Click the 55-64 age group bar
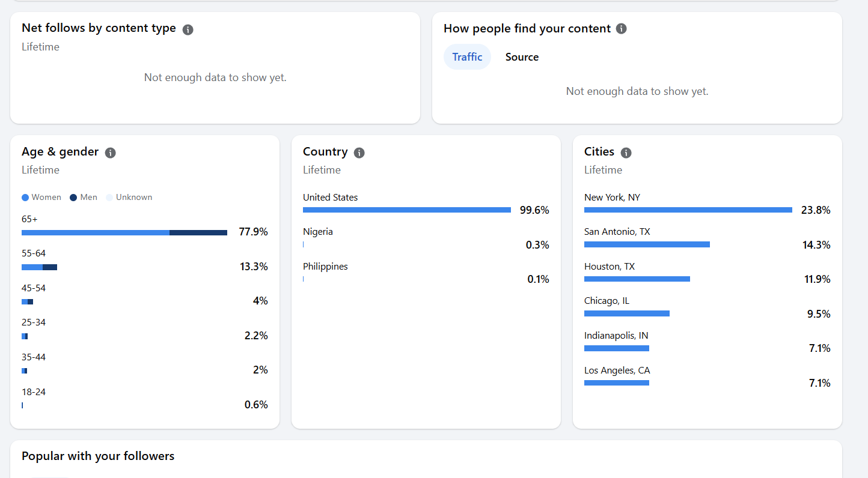 pos(39,267)
